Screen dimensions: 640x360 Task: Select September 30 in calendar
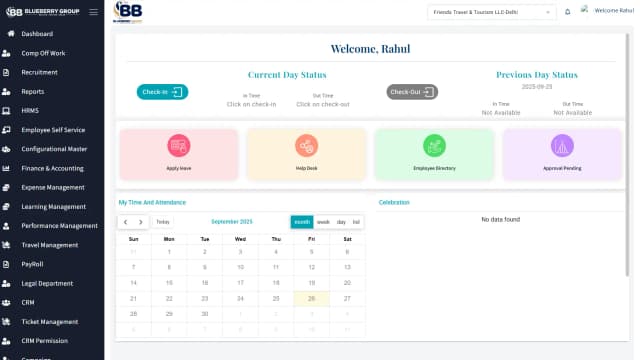[x=204, y=314]
